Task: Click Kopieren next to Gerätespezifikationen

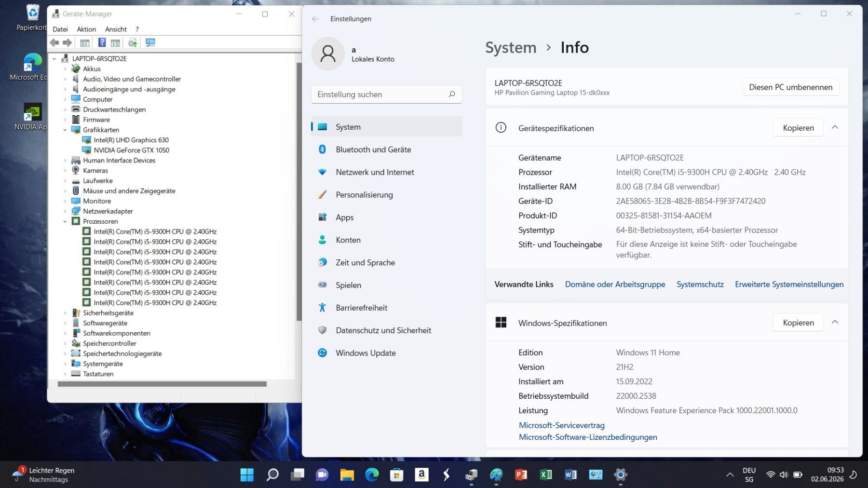Action: 798,128
